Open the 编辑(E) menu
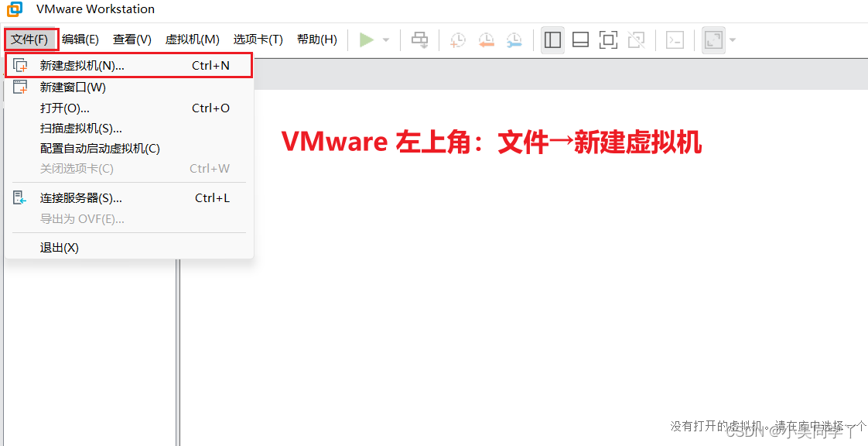The height and width of the screenshot is (446, 868). 80,39
